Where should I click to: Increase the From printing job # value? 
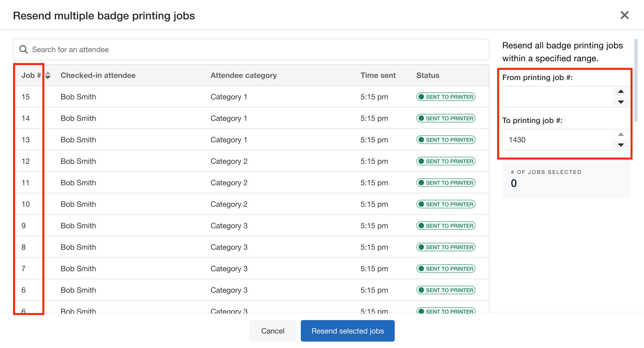(x=621, y=92)
